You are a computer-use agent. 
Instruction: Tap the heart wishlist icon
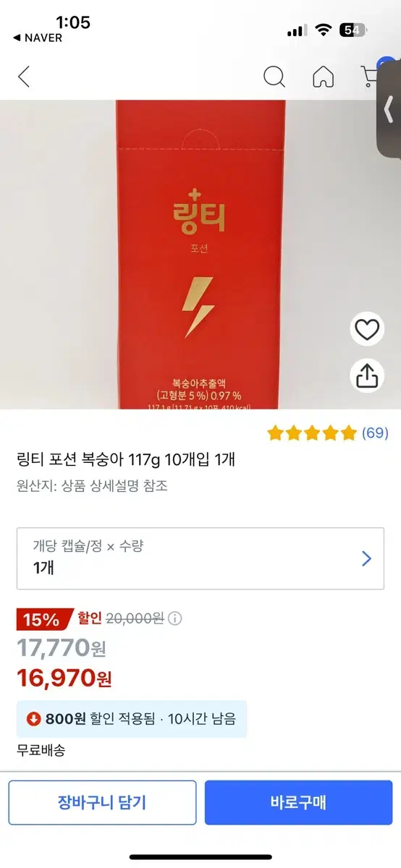[x=367, y=331]
